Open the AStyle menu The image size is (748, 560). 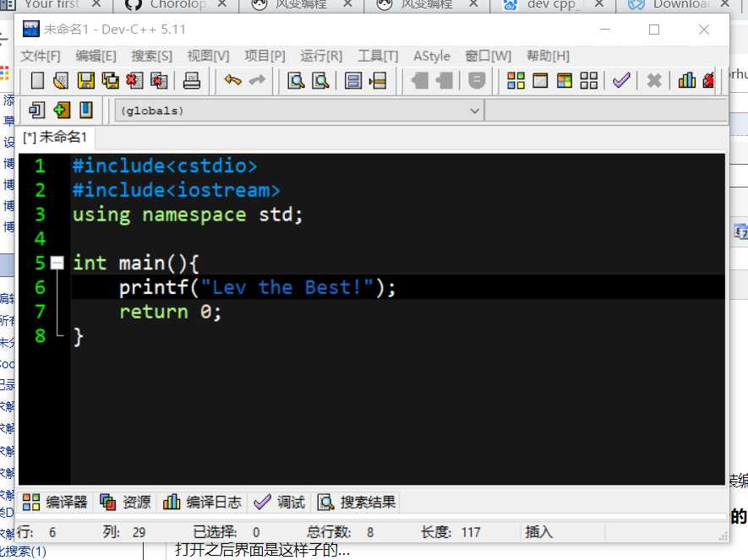(432, 57)
